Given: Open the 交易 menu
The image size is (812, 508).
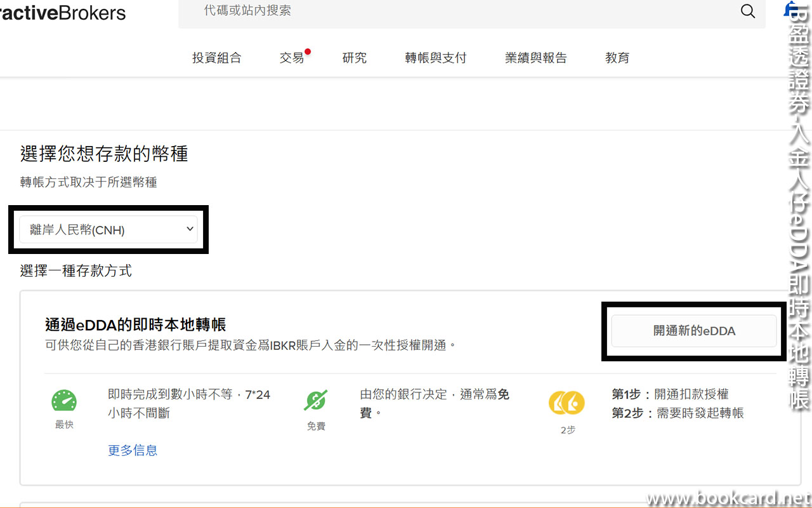Looking at the screenshot, I should tap(292, 58).
